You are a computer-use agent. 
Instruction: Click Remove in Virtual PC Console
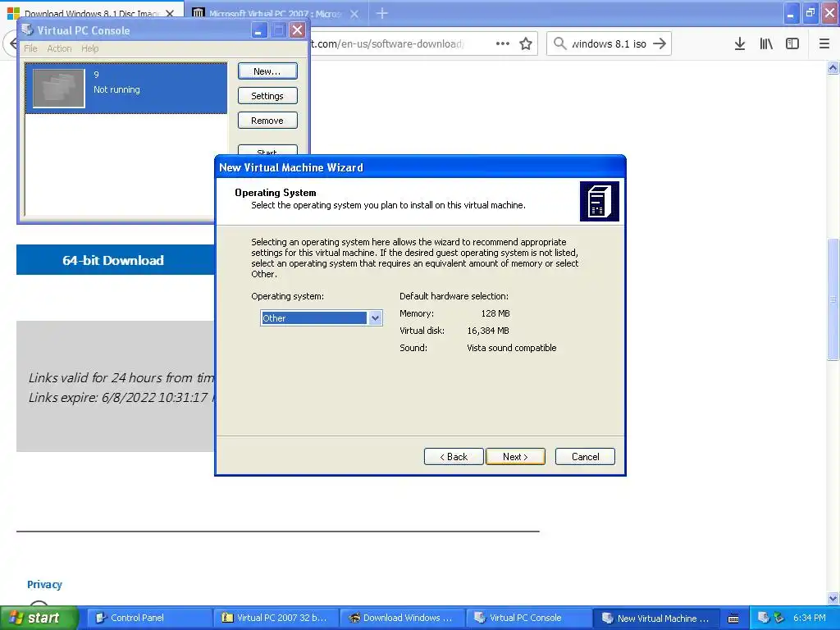[267, 121]
